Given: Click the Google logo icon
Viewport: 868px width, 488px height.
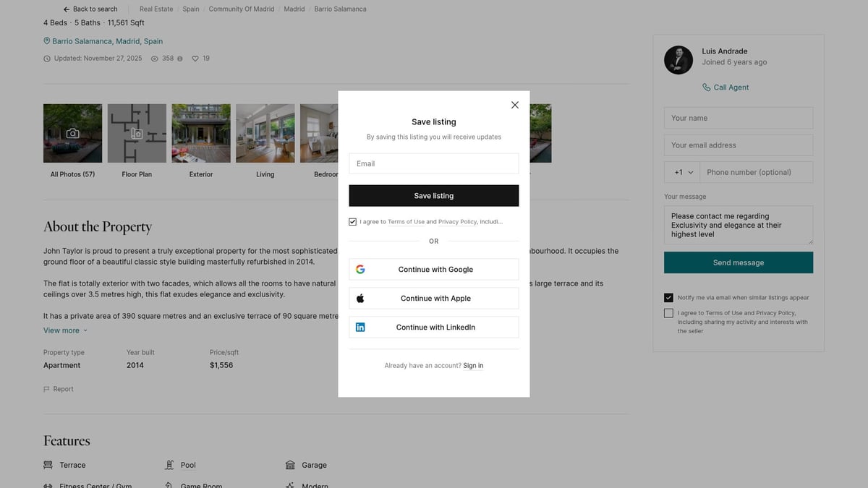Looking at the screenshot, I should point(360,270).
